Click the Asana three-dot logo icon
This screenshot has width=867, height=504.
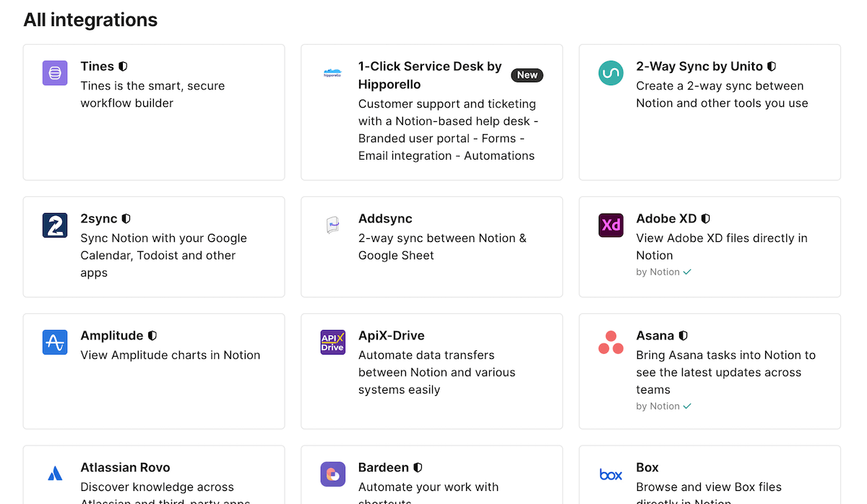click(611, 342)
